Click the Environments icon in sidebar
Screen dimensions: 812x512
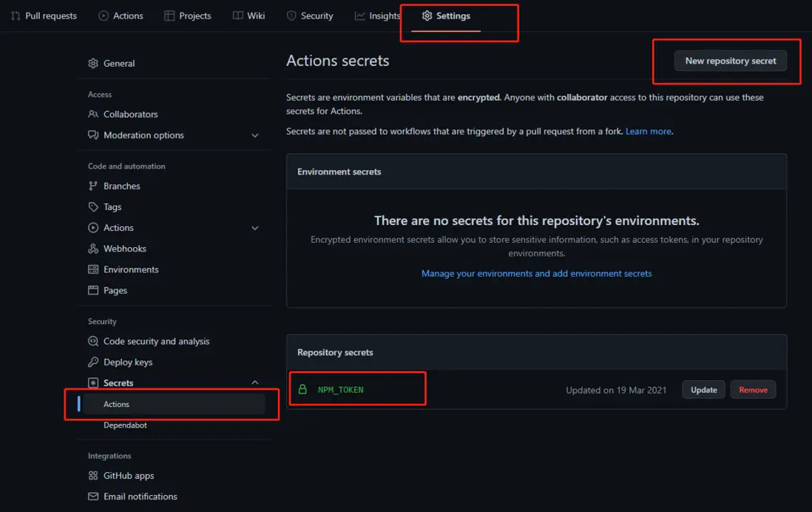pyautogui.click(x=93, y=270)
